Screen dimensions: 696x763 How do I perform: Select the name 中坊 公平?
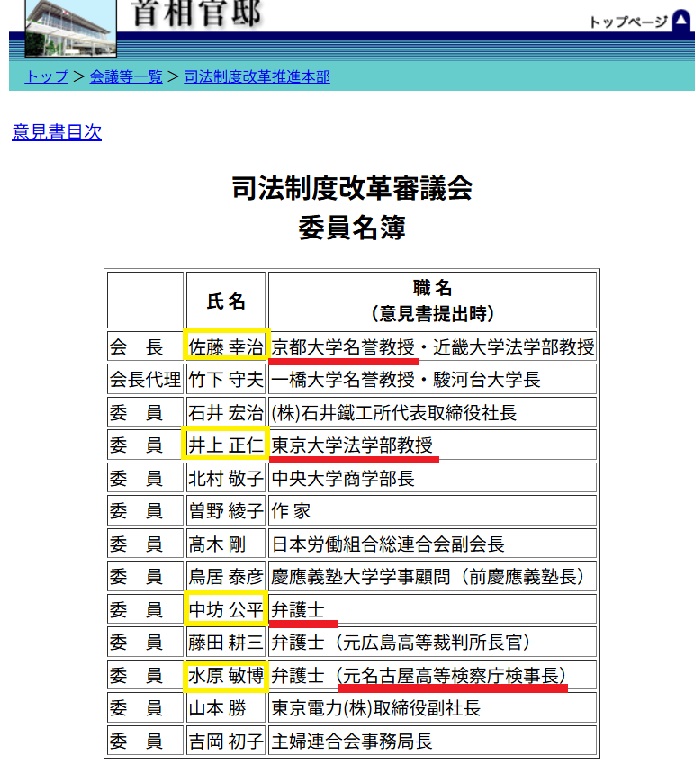(x=226, y=609)
